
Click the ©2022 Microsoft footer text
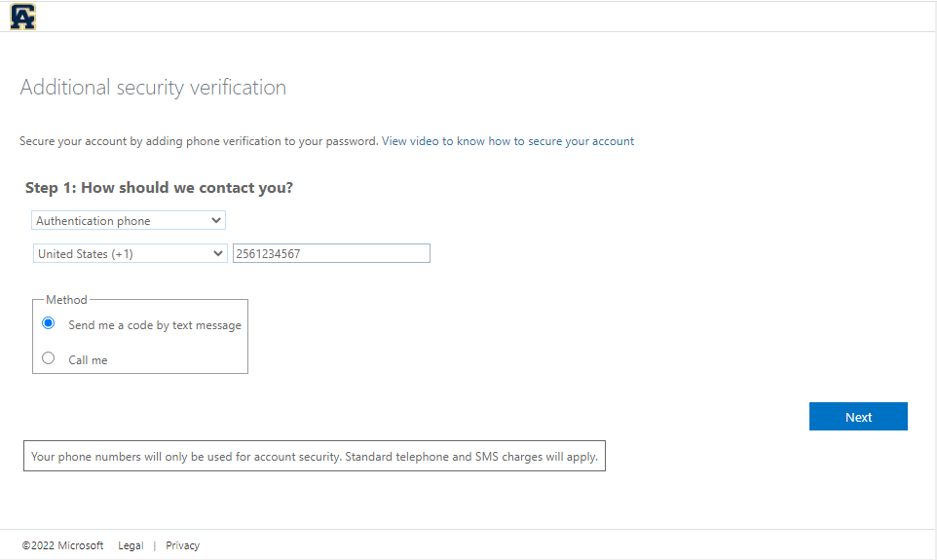[x=62, y=545]
